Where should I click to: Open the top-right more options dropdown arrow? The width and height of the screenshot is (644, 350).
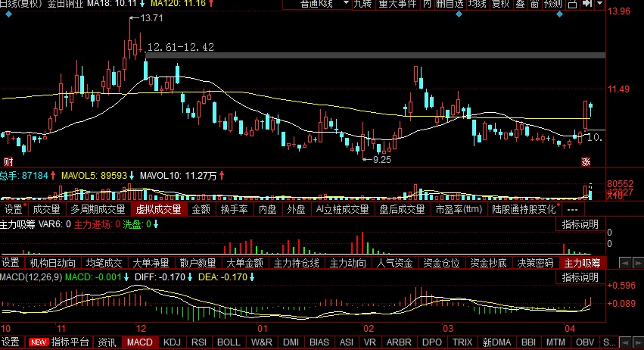tap(599, 4)
